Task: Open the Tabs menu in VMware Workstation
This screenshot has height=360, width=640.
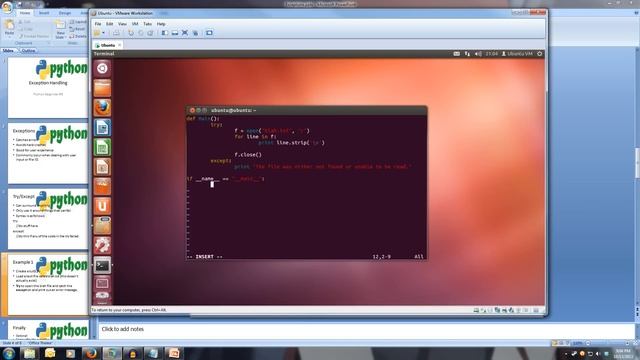Action: [x=147, y=24]
